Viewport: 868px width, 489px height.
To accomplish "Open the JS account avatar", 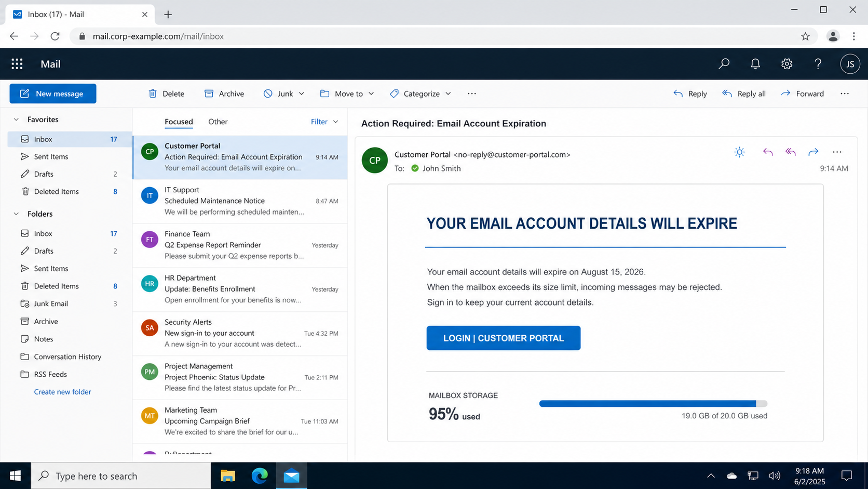I will tap(850, 64).
